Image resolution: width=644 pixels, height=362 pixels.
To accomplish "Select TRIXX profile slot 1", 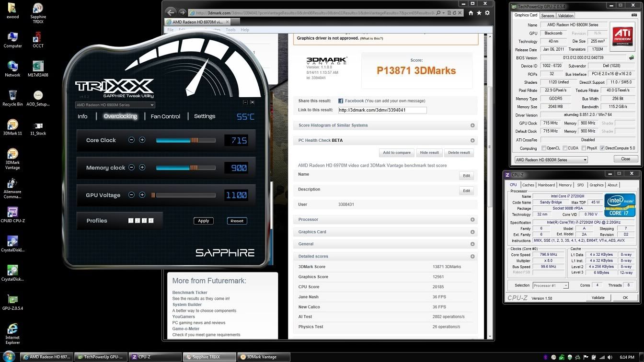I will coord(131,221).
